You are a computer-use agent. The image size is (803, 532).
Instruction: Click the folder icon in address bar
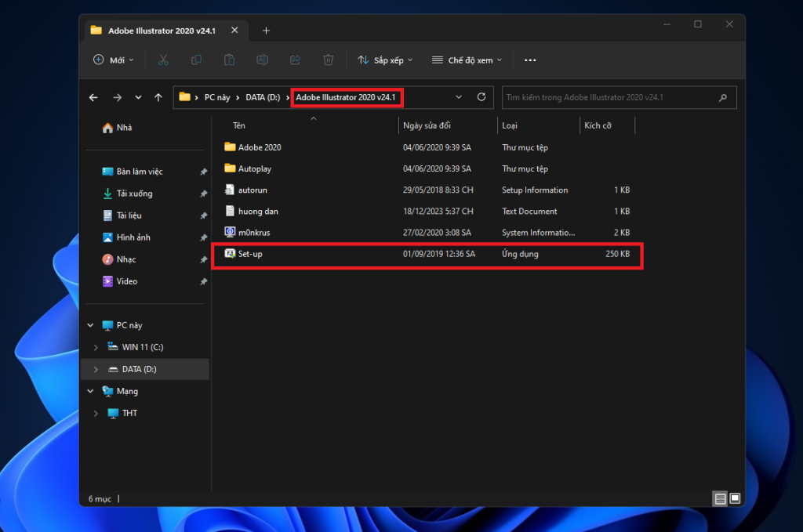coord(185,96)
